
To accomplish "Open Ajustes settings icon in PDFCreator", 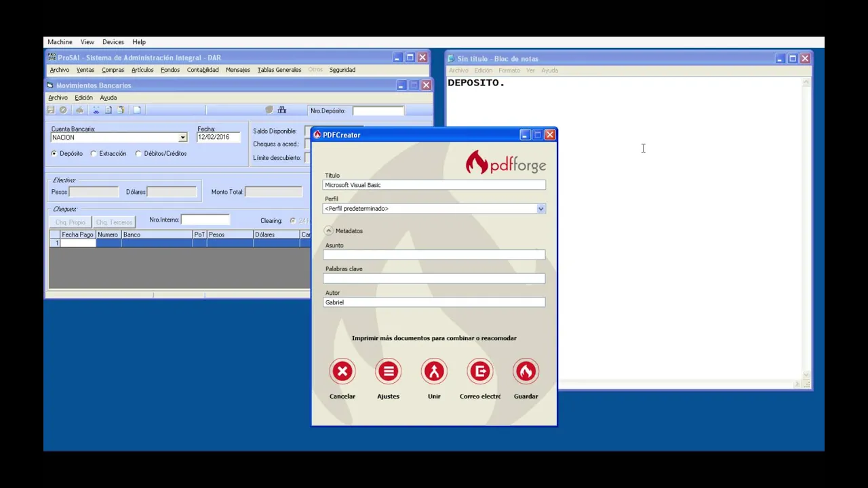I will pos(389,371).
